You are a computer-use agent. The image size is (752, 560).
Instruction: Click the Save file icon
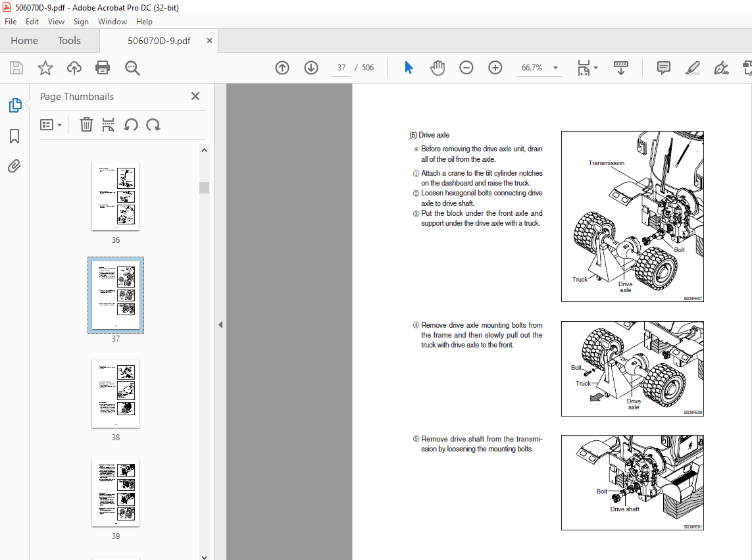(x=16, y=68)
